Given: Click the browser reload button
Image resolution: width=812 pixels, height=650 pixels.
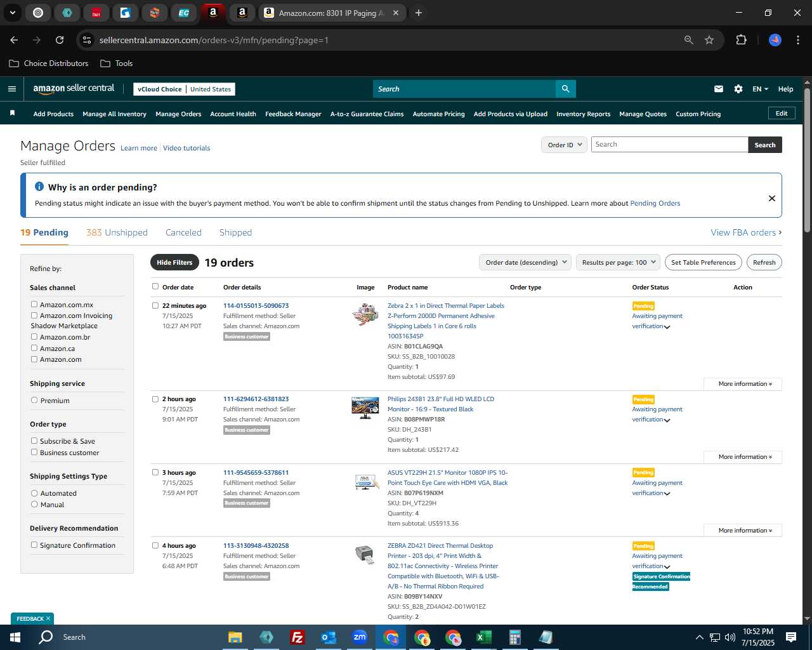Looking at the screenshot, I should click(60, 40).
